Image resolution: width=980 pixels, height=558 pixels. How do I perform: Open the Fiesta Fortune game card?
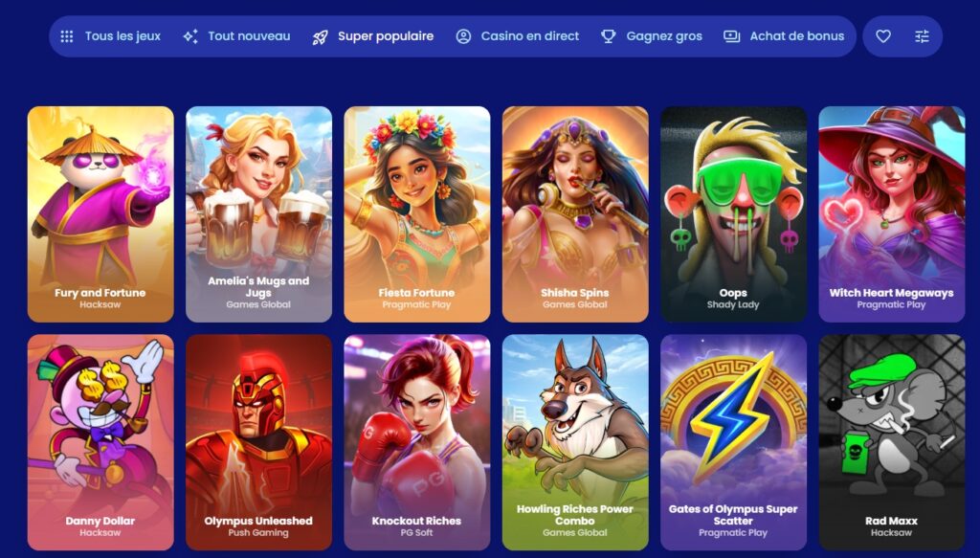pyautogui.click(x=417, y=214)
